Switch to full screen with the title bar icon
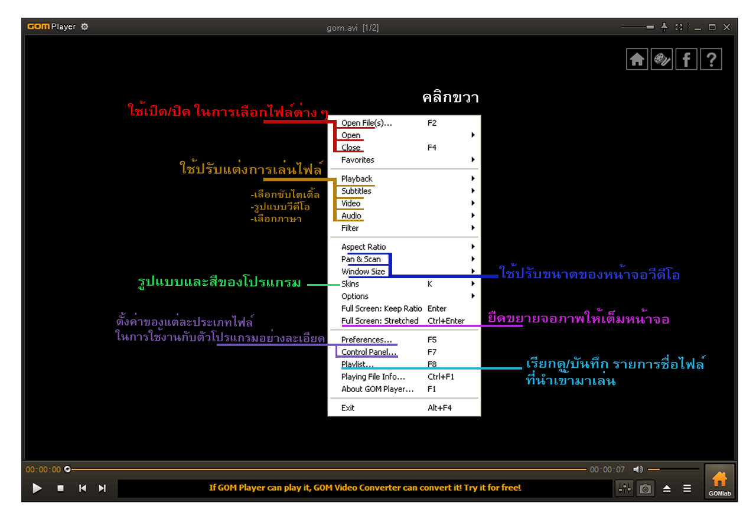The width and height of the screenshot is (756, 532). pos(679,27)
